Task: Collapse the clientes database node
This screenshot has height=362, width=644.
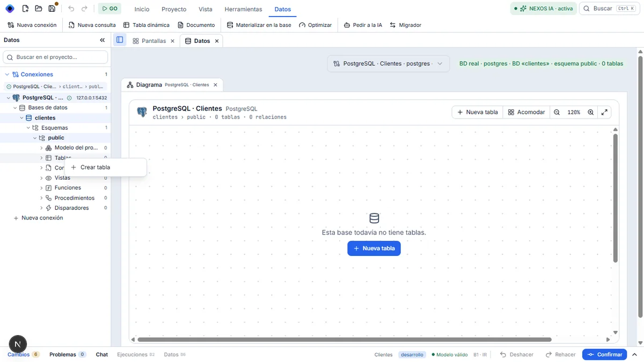Action: pos(22,118)
